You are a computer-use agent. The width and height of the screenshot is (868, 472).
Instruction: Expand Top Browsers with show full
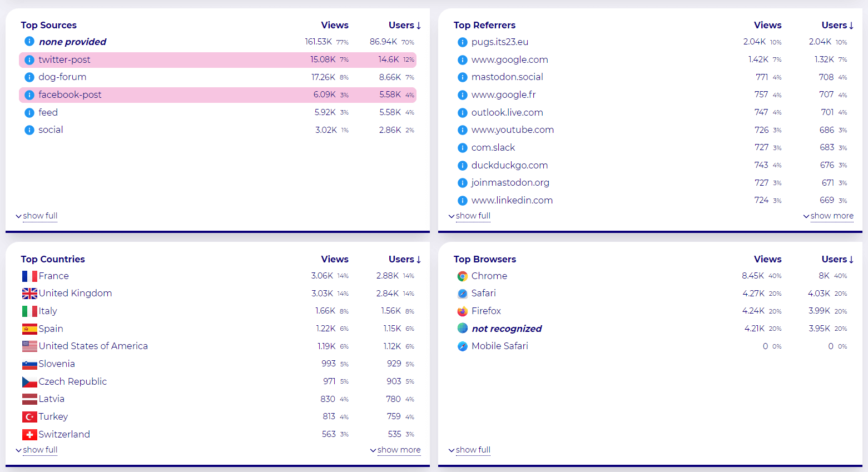pyautogui.click(x=470, y=450)
